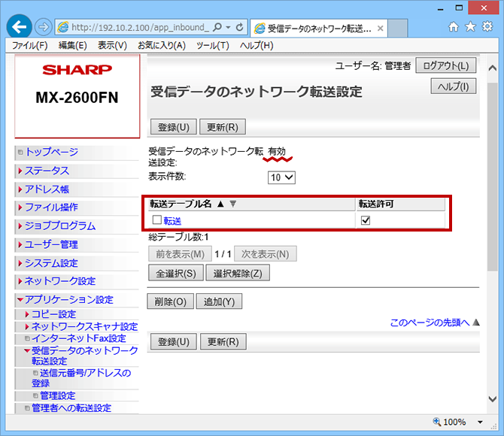Click the browser back arrow button
Image resolution: width=504 pixels, height=436 pixels.
[x=20, y=27]
